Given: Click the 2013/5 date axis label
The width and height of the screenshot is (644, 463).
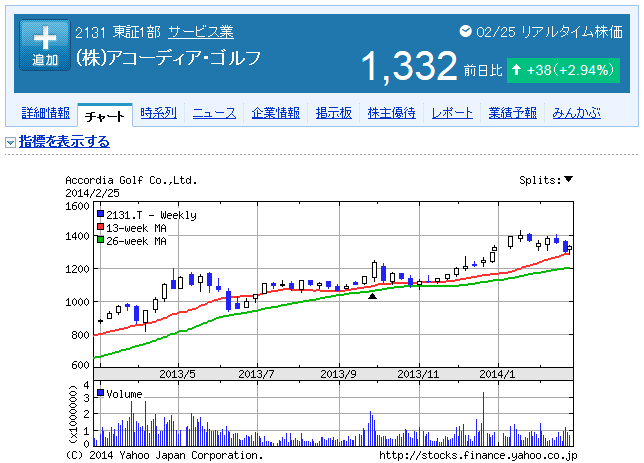Looking at the screenshot, I should (x=177, y=374).
